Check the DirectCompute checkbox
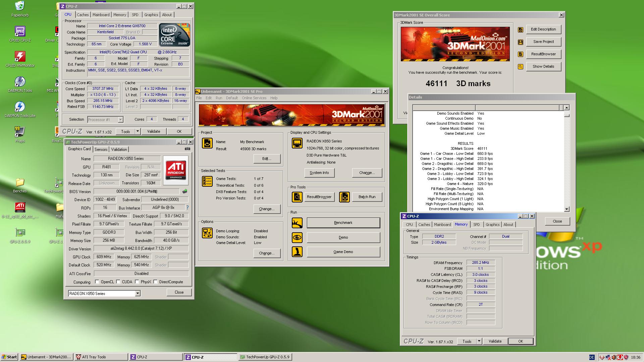Viewport: 644px width, 362px height. [156, 282]
